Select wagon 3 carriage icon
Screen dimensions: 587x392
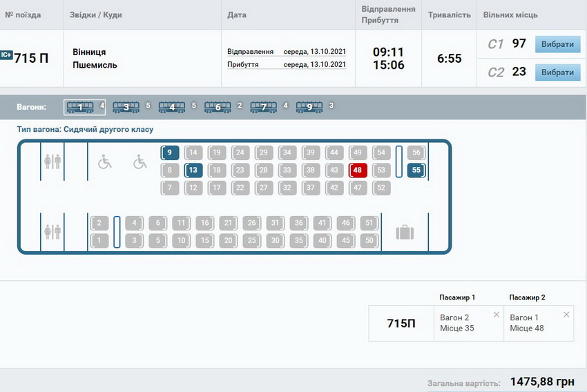[x=126, y=107]
